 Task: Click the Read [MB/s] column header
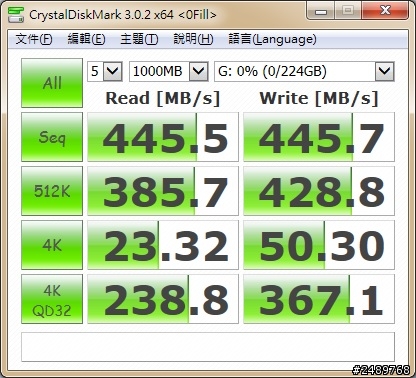[x=163, y=98]
